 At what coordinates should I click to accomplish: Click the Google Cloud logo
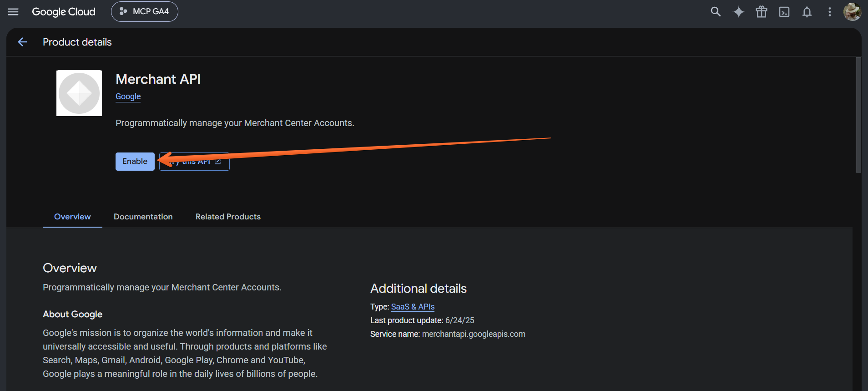(x=64, y=12)
